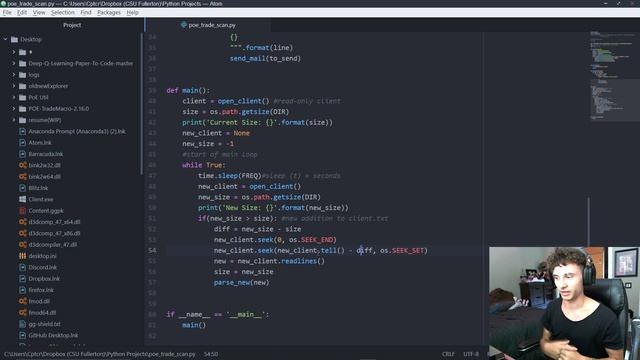This screenshot has height=360, width=640.
Task: Open the Selection menu
Action: pos(62,13)
